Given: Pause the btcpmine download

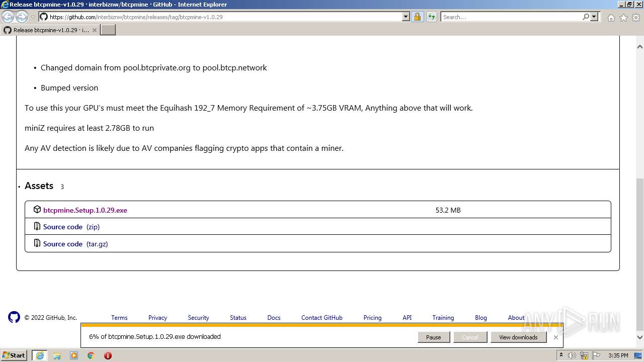Looking at the screenshot, I should point(434,337).
